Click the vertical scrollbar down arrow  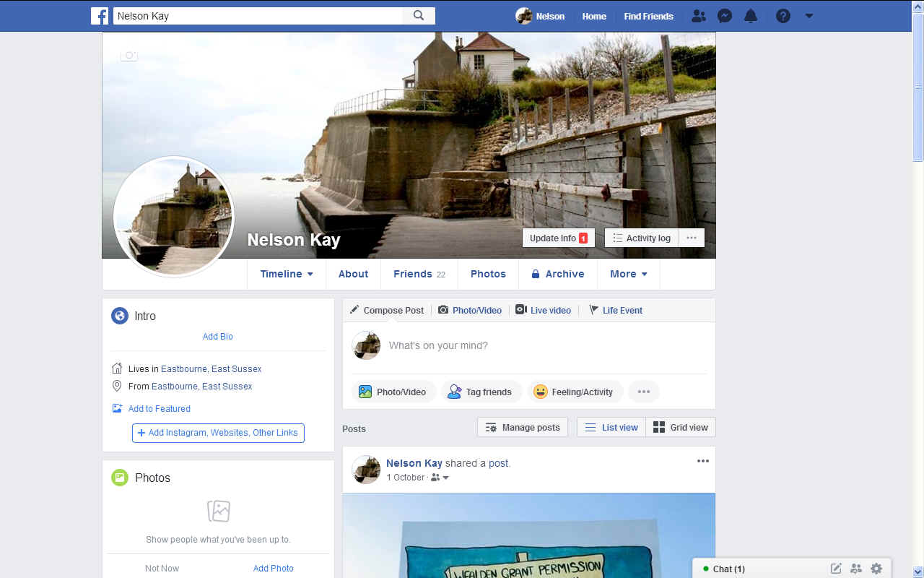click(x=918, y=571)
